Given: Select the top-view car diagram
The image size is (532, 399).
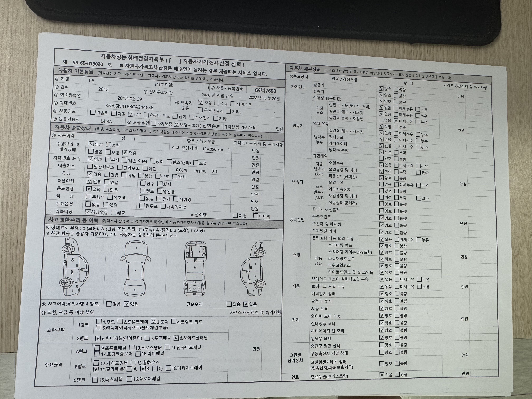Looking at the screenshot, I should pyautogui.click(x=136, y=268).
